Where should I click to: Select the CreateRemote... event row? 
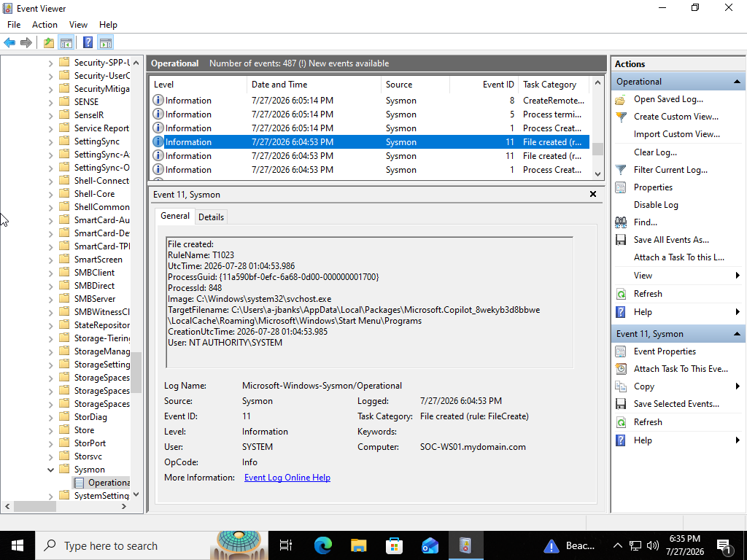[x=369, y=101]
